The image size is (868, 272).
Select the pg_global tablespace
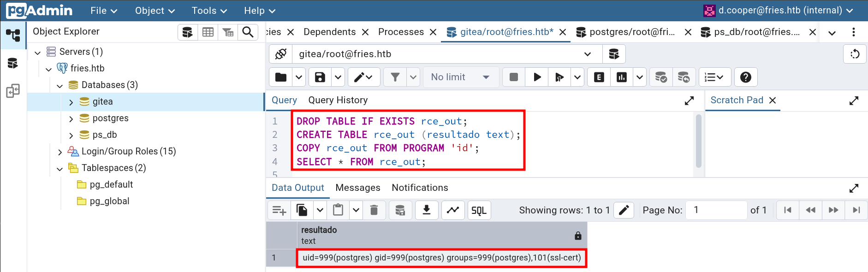109,201
